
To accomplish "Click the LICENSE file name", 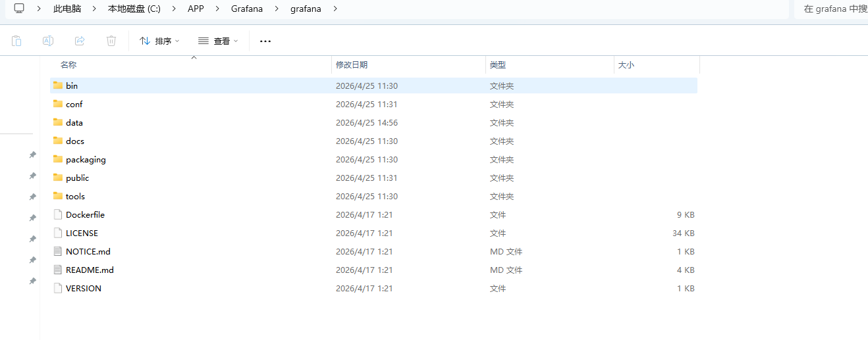I will pyautogui.click(x=82, y=233).
